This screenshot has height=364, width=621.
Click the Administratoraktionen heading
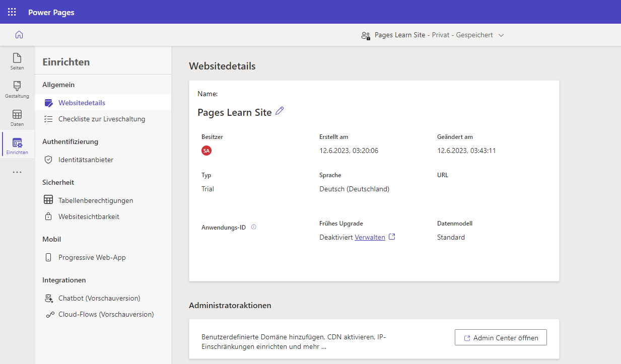click(230, 306)
